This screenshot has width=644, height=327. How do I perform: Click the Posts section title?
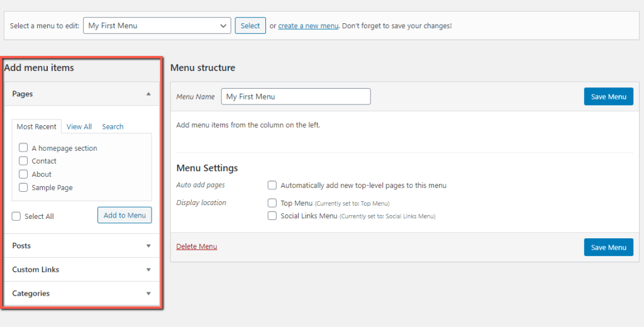[x=21, y=246]
